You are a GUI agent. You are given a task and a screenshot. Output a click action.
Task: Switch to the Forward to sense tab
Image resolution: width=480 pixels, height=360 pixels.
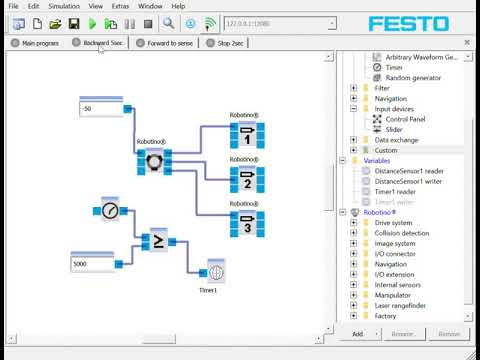point(165,43)
